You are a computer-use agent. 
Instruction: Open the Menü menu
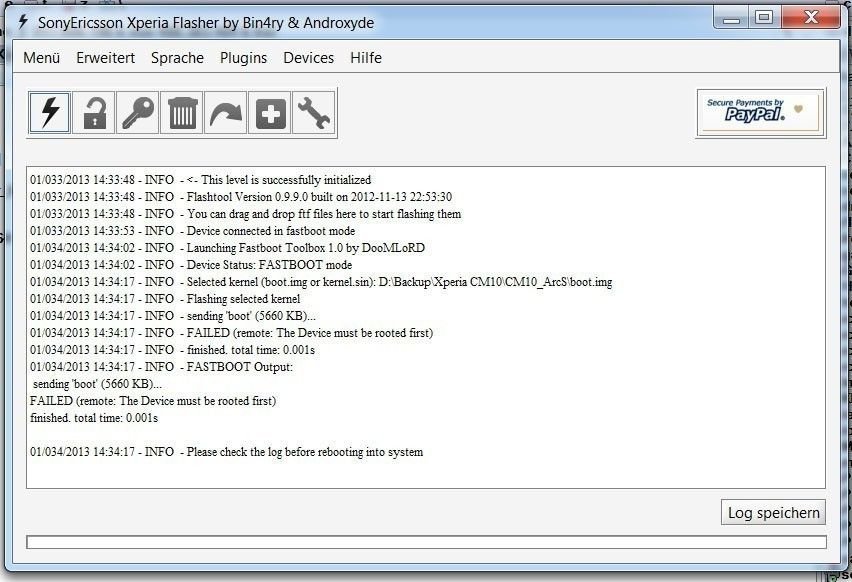[x=42, y=58]
